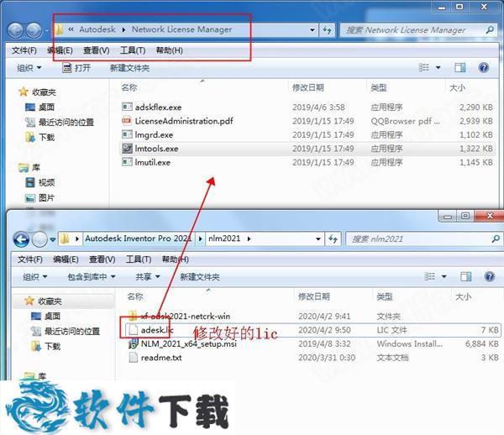Open 帮助(H) menu in Network License Manager window
This screenshot has width=504, height=435.
[169, 50]
